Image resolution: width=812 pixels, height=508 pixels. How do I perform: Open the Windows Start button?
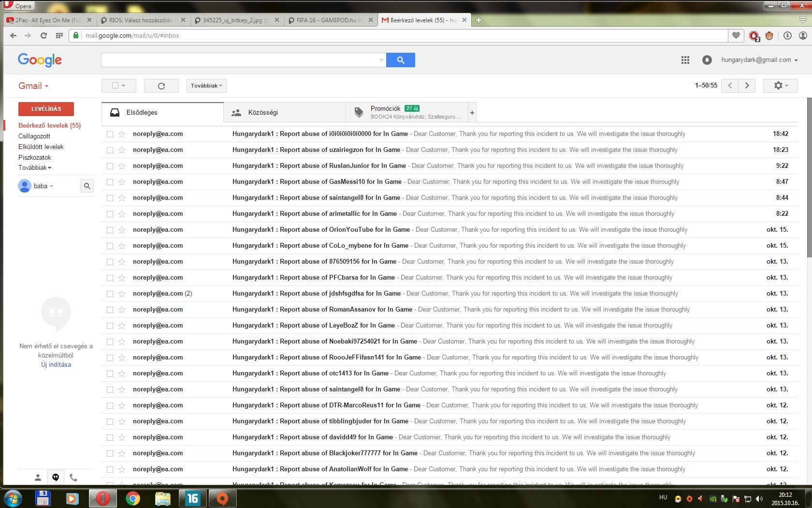[13, 498]
